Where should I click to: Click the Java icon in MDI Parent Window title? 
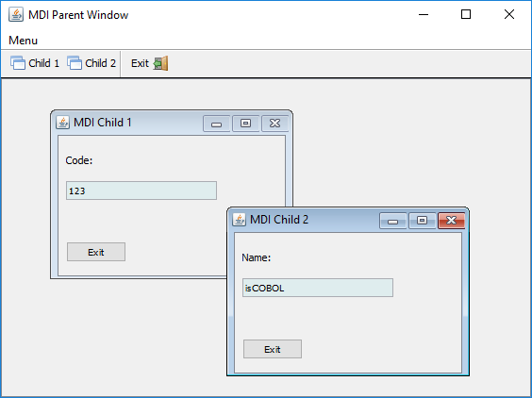point(16,14)
